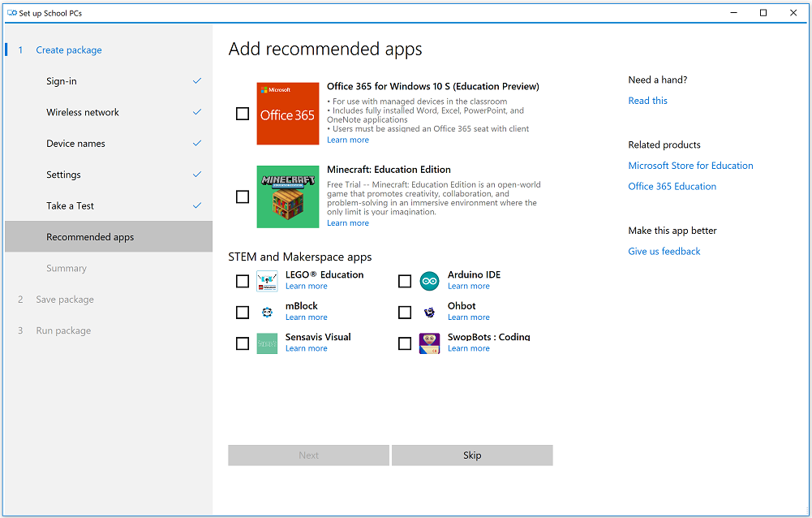The height and width of the screenshot is (518, 812).
Task: Click the Read this help link
Action: [647, 101]
